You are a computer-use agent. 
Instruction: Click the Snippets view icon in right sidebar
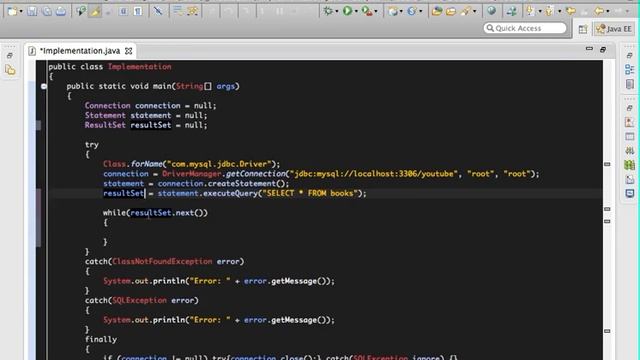[x=630, y=179]
